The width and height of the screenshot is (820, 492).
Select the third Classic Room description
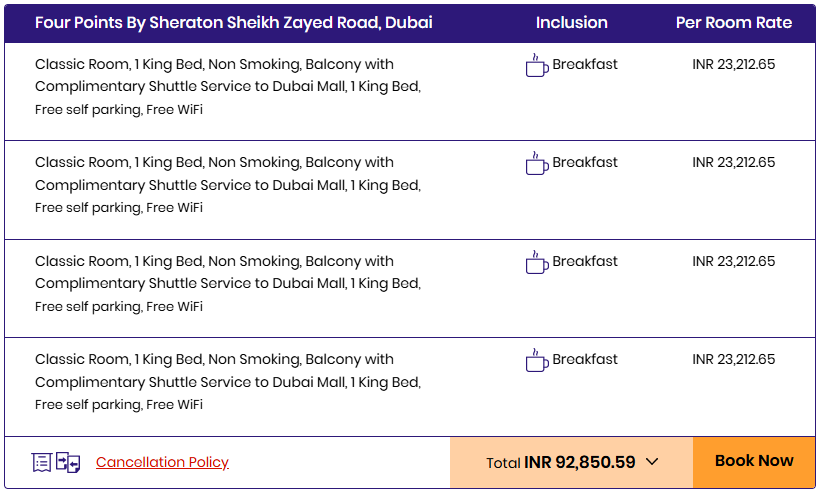coord(228,283)
